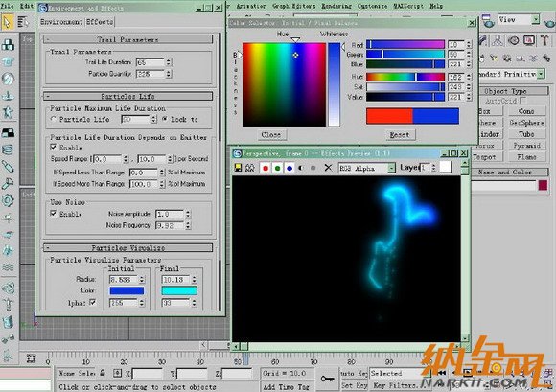The image size is (556, 392).
Task: Create a reactor Motor (gear icon)
Action: 8,200
